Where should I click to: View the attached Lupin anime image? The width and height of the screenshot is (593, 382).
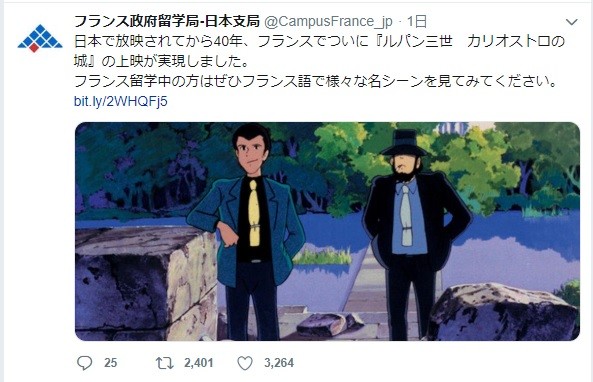(327, 231)
